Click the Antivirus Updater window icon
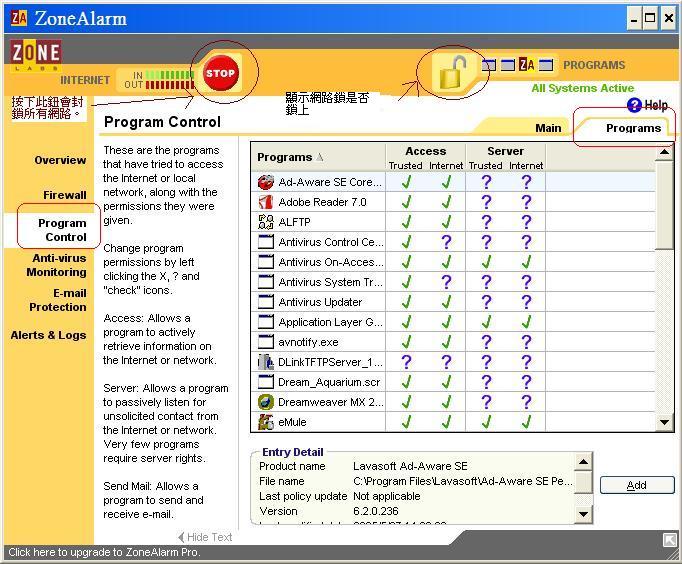This screenshot has height=564, width=682. pyautogui.click(x=266, y=302)
